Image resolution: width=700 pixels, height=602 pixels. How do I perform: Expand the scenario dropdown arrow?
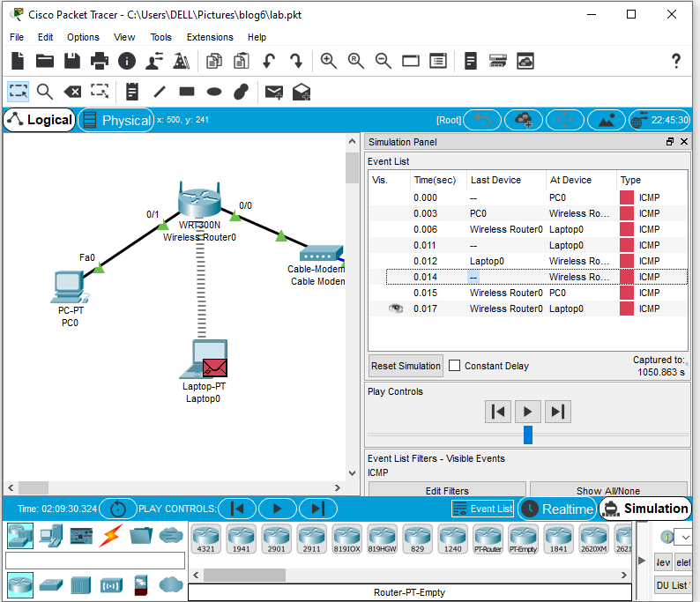(x=685, y=537)
